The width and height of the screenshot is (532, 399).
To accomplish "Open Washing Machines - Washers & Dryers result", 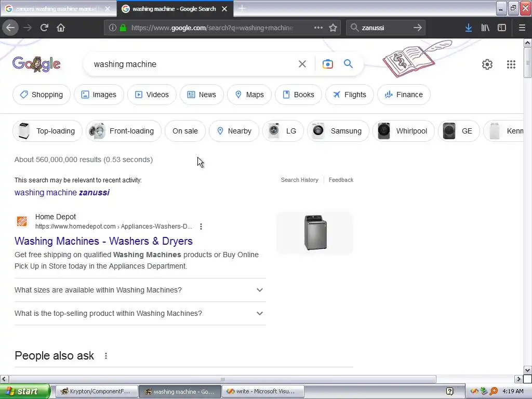I will click(x=103, y=241).
